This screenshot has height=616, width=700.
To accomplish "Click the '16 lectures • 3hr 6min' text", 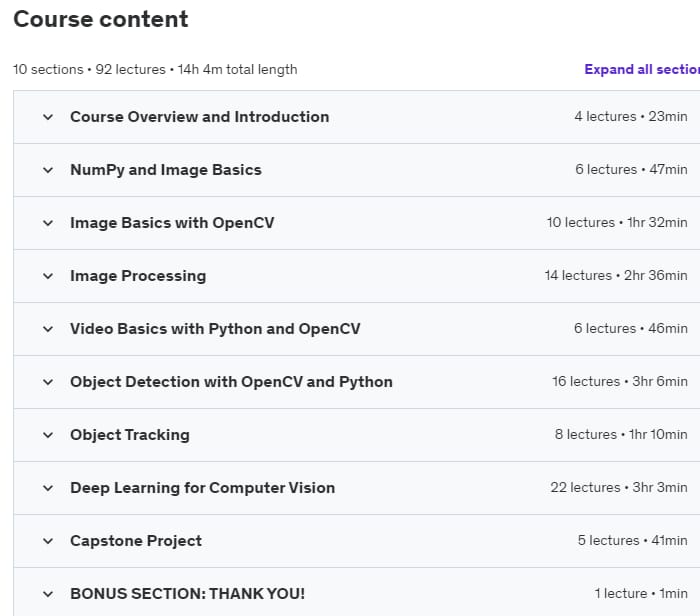I will click(620, 382).
